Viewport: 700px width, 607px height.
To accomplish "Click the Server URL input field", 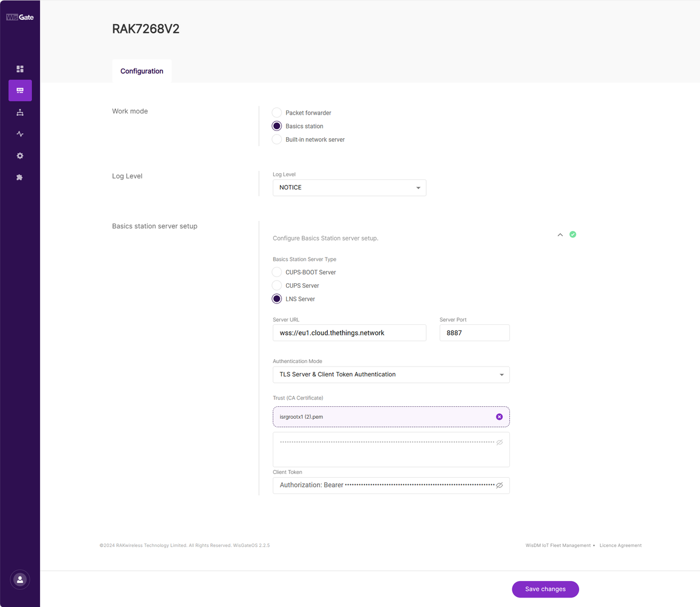I will [349, 333].
